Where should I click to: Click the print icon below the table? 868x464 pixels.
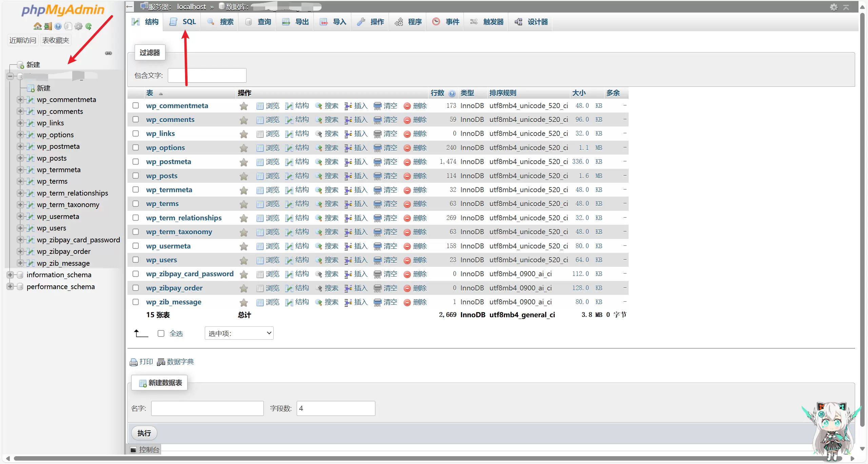pos(134,362)
